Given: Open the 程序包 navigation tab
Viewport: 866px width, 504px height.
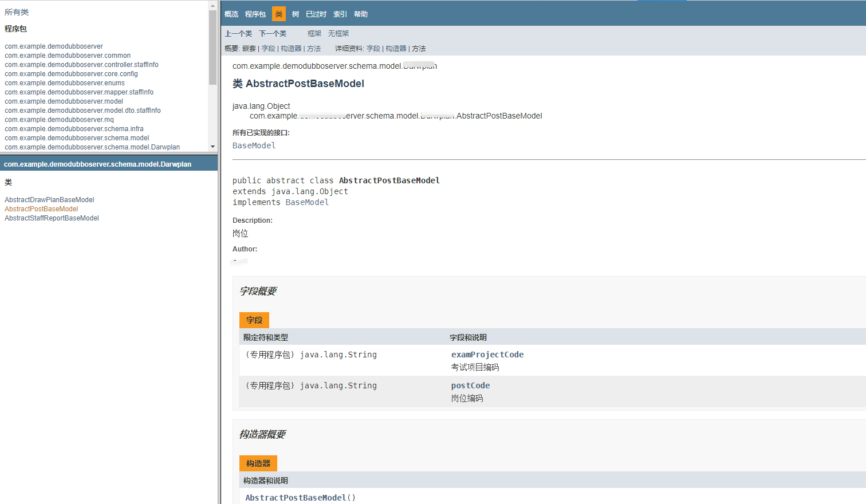Looking at the screenshot, I should click(x=255, y=14).
